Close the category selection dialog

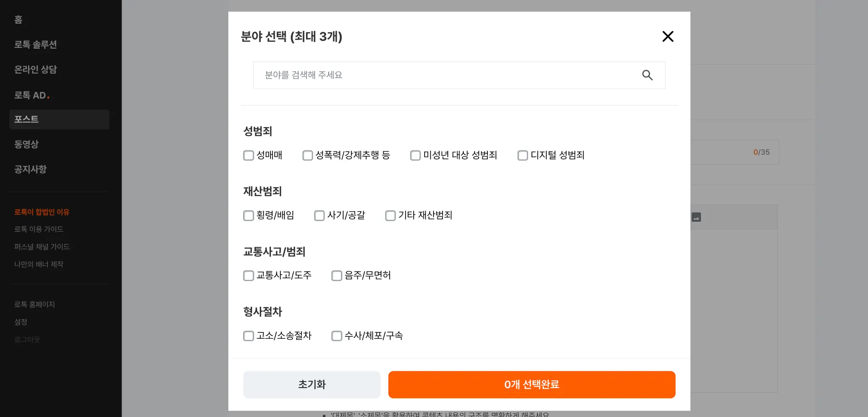pos(668,36)
